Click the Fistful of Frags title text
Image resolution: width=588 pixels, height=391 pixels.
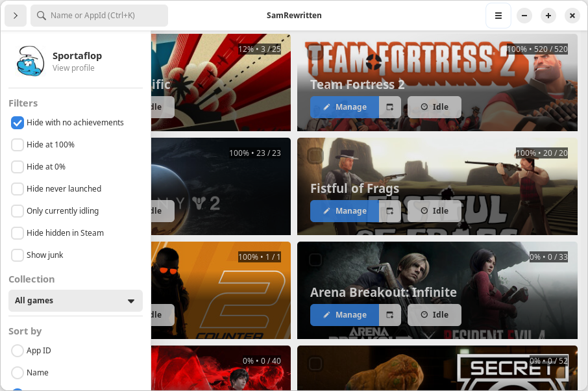pyautogui.click(x=355, y=188)
